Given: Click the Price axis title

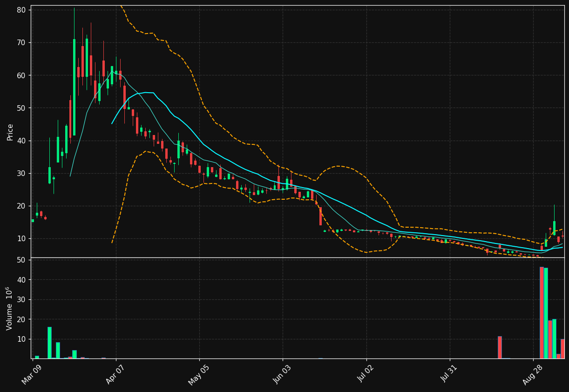Looking at the screenshot, I should pyautogui.click(x=10, y=132).
